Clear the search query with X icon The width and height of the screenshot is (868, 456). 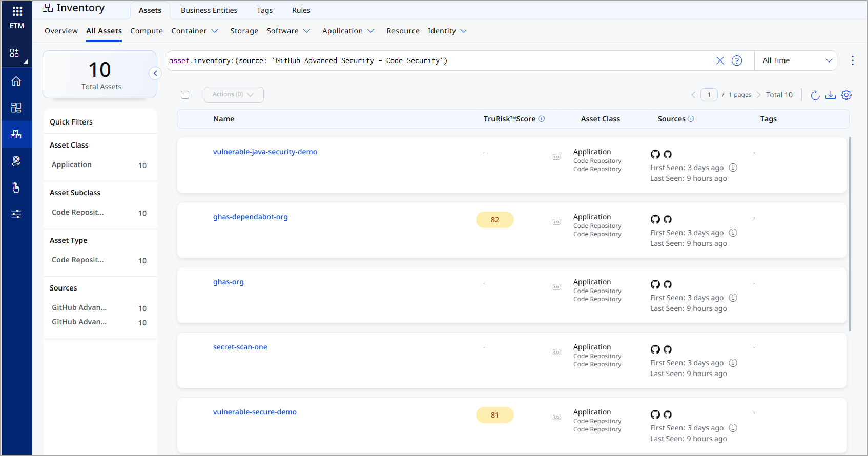[720, 60]
